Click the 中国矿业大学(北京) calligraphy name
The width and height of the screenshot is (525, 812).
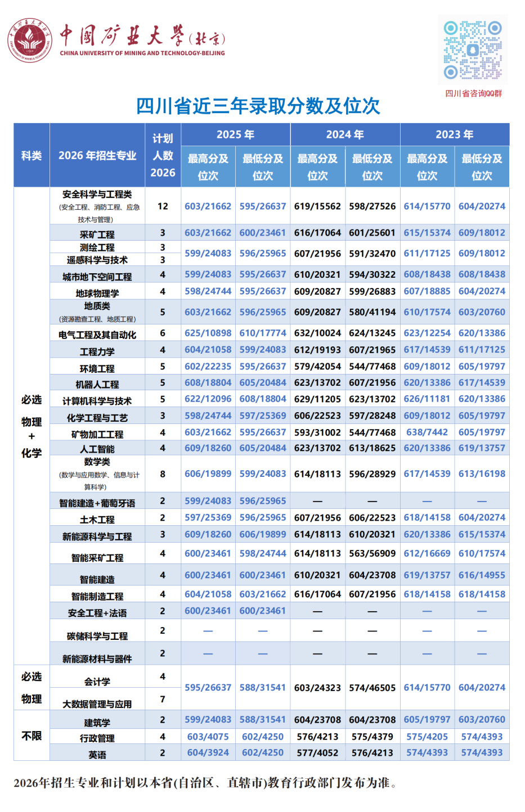[x=142, y=35]
